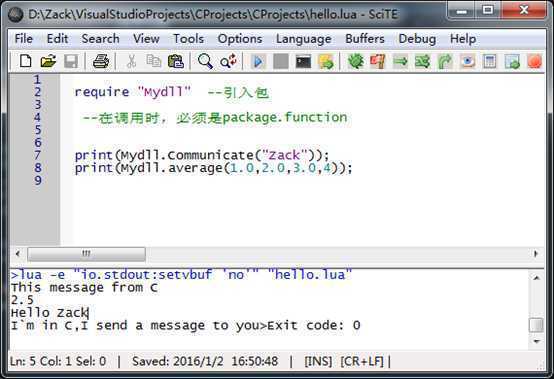Viewport: 554px width, 379px height.
Task: Click the output pane scroll up arrow
Action: (536, 278)
